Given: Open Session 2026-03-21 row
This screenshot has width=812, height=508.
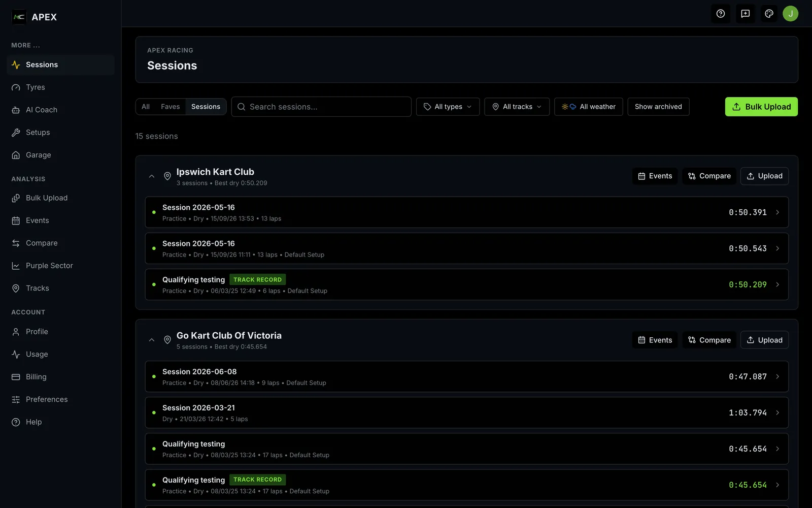Looking at the screenshot, I should point(466,412).
